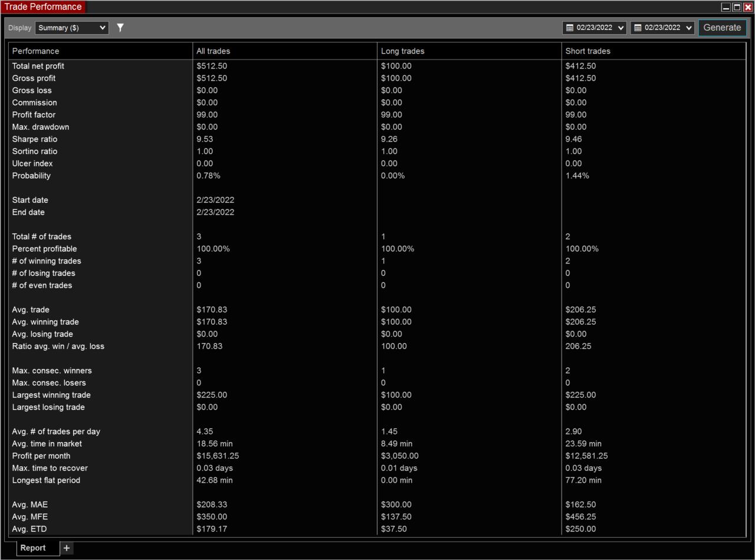Select the $3,050.00 long trades value
The width and height of the screenshot is (755, 560).
pos(400,456)
